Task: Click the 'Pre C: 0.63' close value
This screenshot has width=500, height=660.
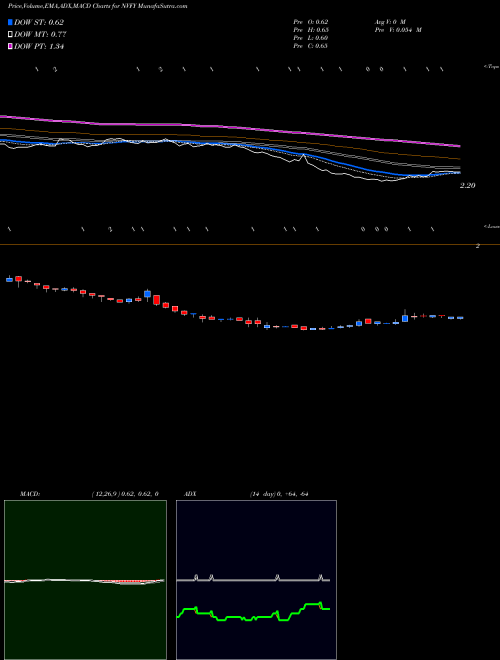Action: pos(311,46)
